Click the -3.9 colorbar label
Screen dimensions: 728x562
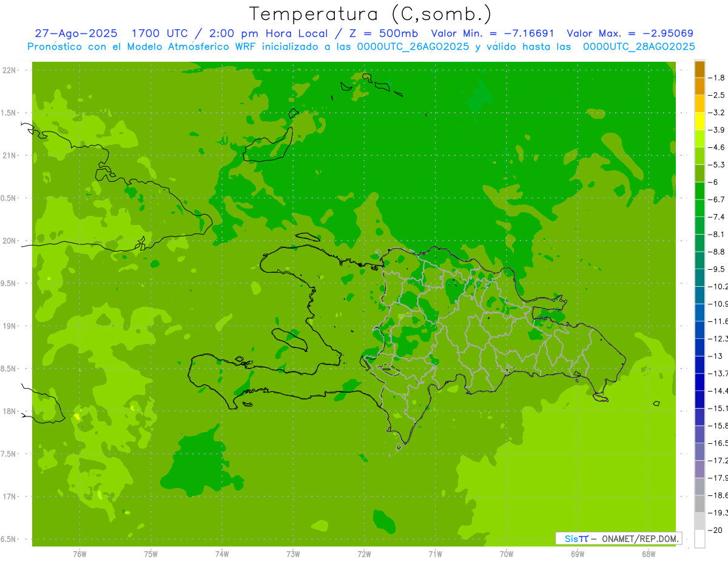pos(716,130)
